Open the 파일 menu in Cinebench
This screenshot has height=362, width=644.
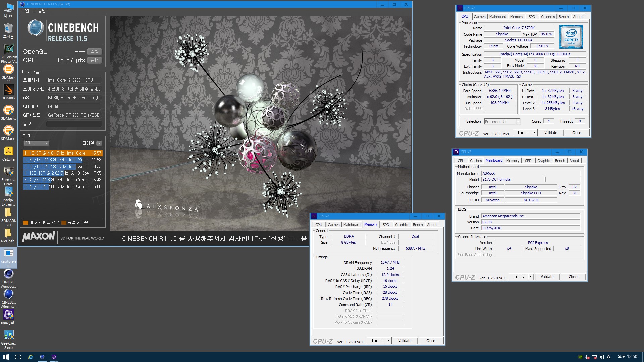coord(25,11)
